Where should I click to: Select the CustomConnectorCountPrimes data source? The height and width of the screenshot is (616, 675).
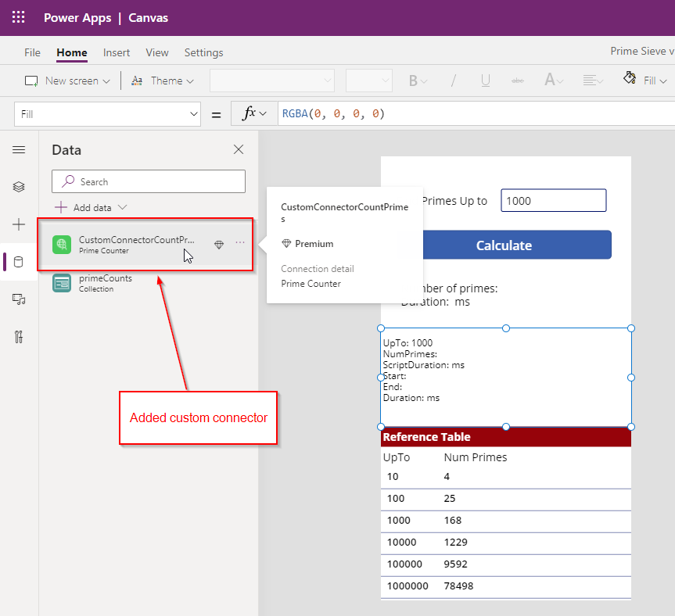point(145,245)
